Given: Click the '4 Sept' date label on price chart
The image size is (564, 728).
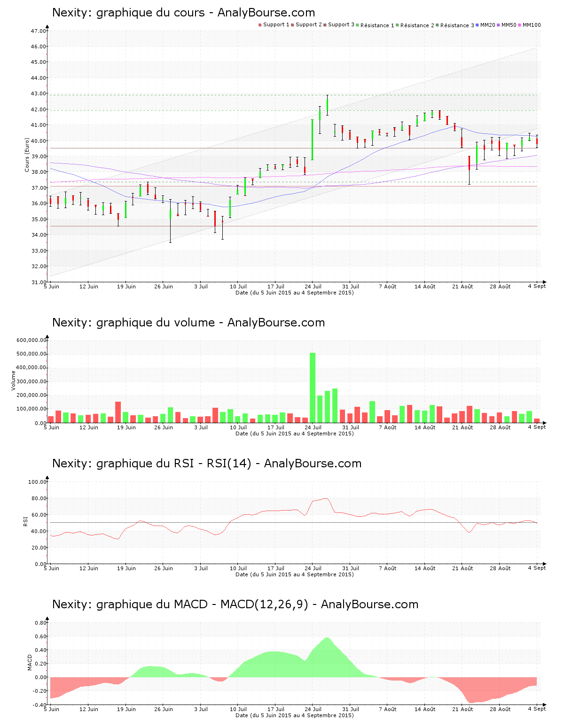Looking at the screenshot, I should [537, 286].
